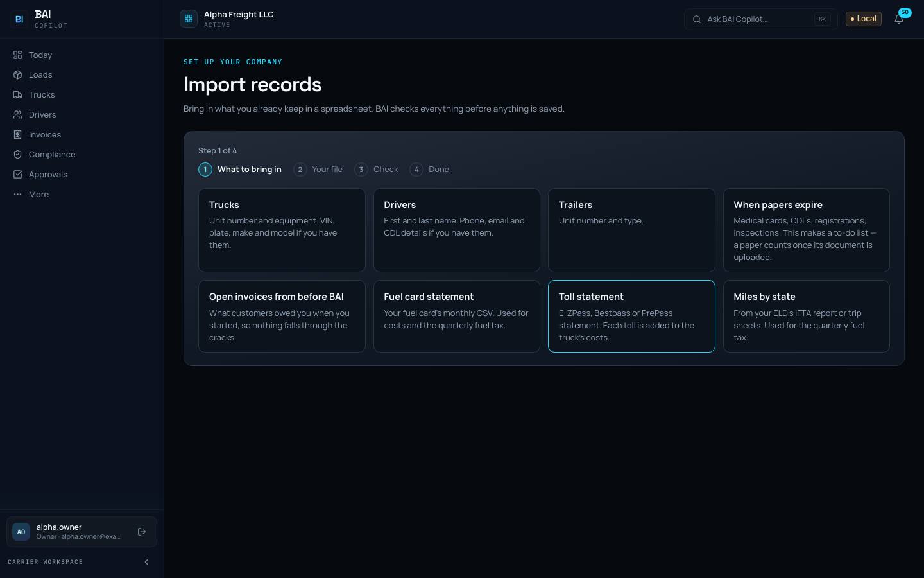Select the Trucks sidebar icon
Screen dimensions: 924x578
pyautogui.click(x=17, y=95)
